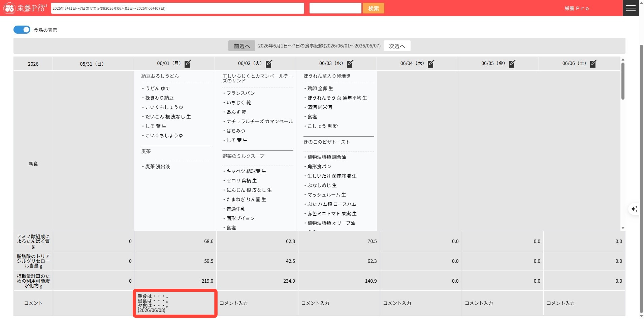Click the アミノ酸組成によるたんぱく質 g row label
This screenshot has width=644, height=319.
[33, 241]
